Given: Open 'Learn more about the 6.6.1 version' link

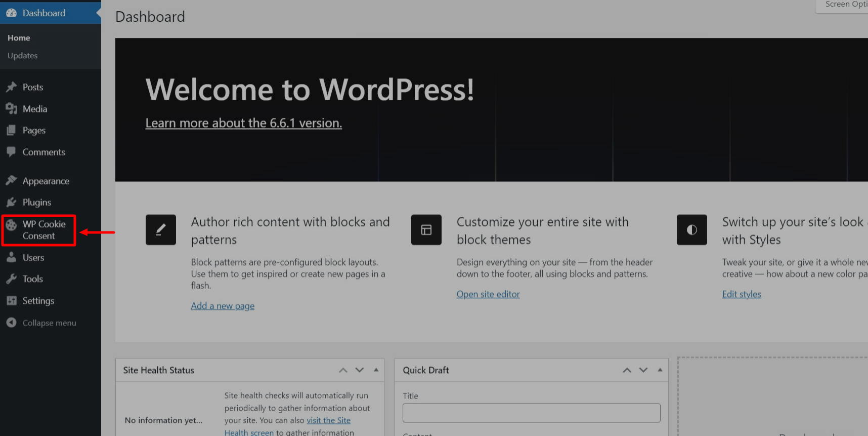Looking at the screenshot, I should [244, 123].
